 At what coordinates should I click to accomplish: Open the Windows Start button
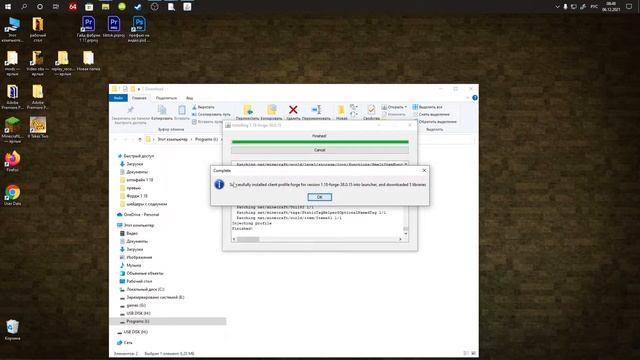point(8,7)
